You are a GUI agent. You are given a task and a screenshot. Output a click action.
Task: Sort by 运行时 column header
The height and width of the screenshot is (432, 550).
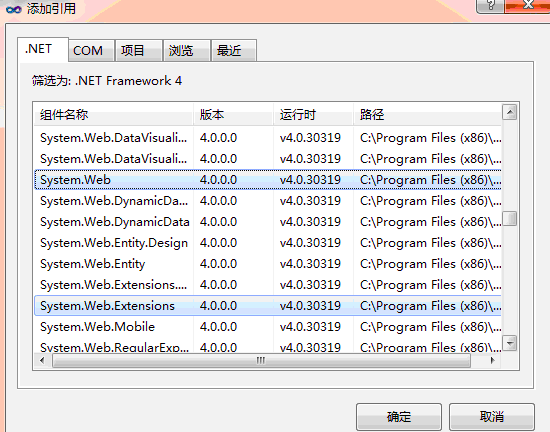313,115
